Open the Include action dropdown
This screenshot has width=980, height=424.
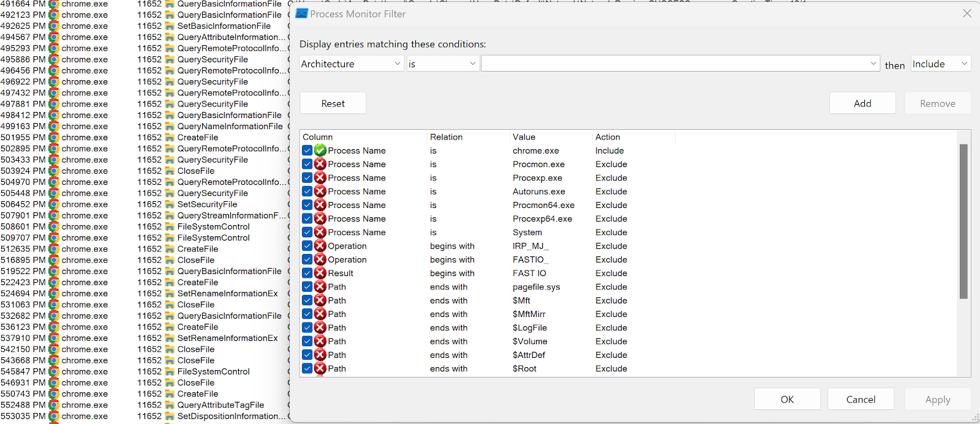point(941,64)
